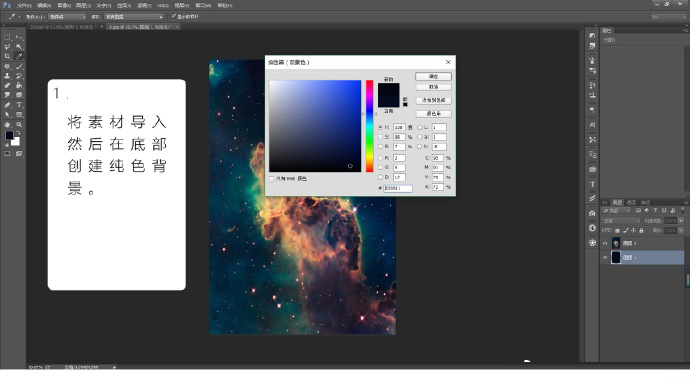The height and width of the screenshot is (388, 690).
Task: Confirm color with the top OK button
Action: pyautogui.click(x=433, y=77)
